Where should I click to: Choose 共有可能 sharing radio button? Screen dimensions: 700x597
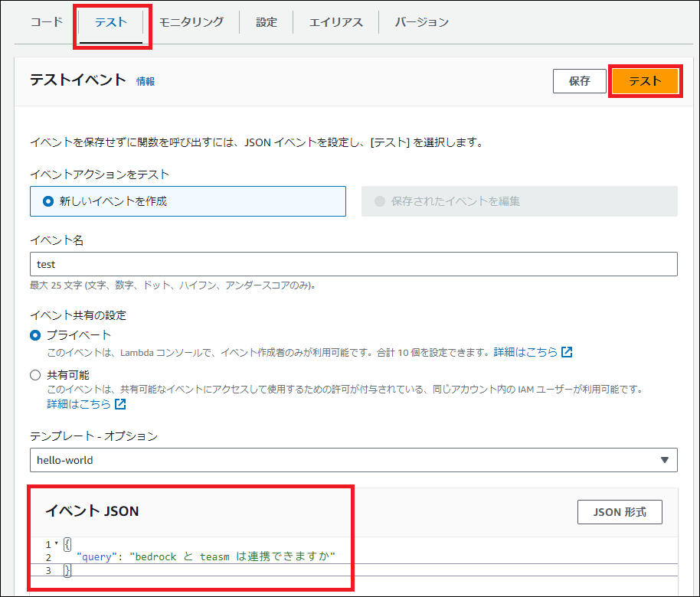35,375
